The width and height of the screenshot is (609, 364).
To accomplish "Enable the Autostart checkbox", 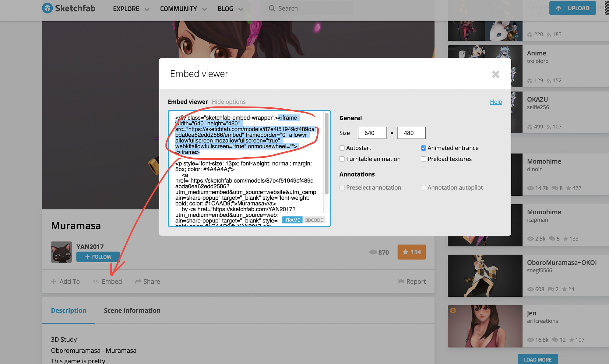I will [342, 148].
